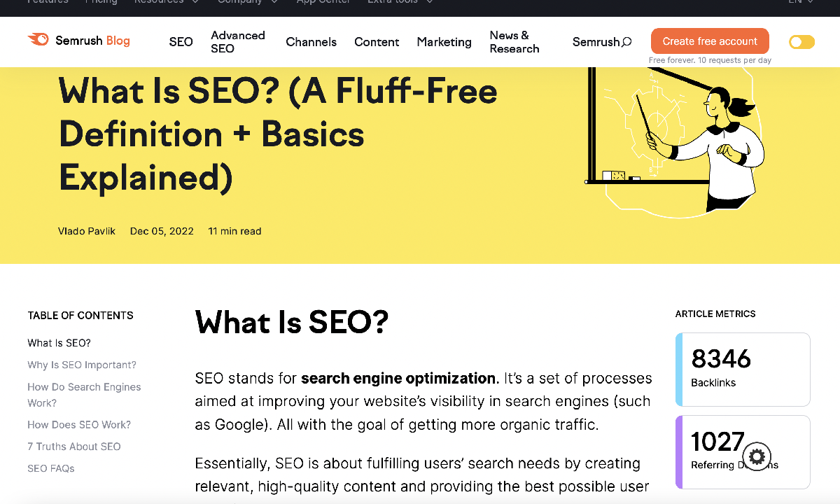Screen dimensions: 840x504
Task: Click the 8346 Backlinks metric card
Action: [x=743, y=370]
